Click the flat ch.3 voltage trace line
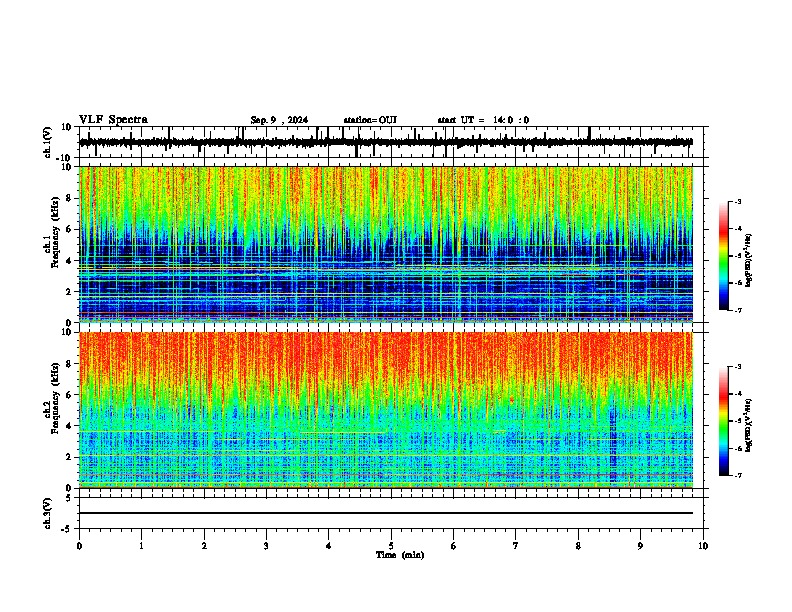Screen dimensions: 792x612 (386, 513)
